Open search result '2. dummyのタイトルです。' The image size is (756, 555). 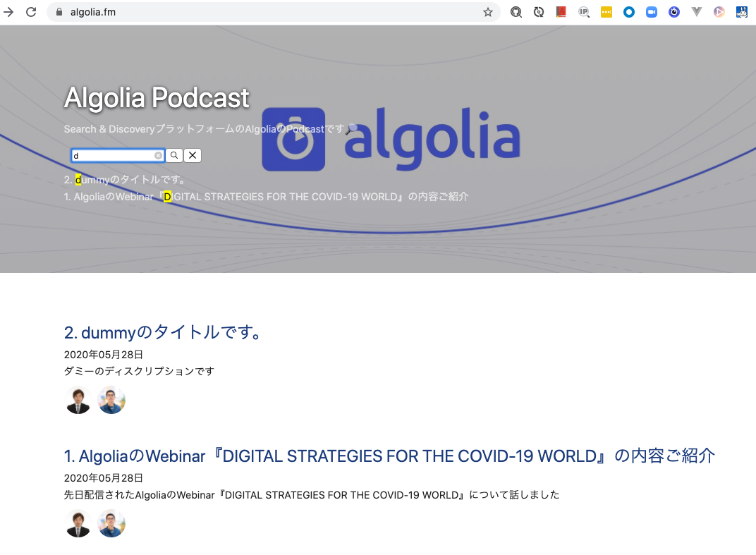pyautogui.click(x=124, y=180)
